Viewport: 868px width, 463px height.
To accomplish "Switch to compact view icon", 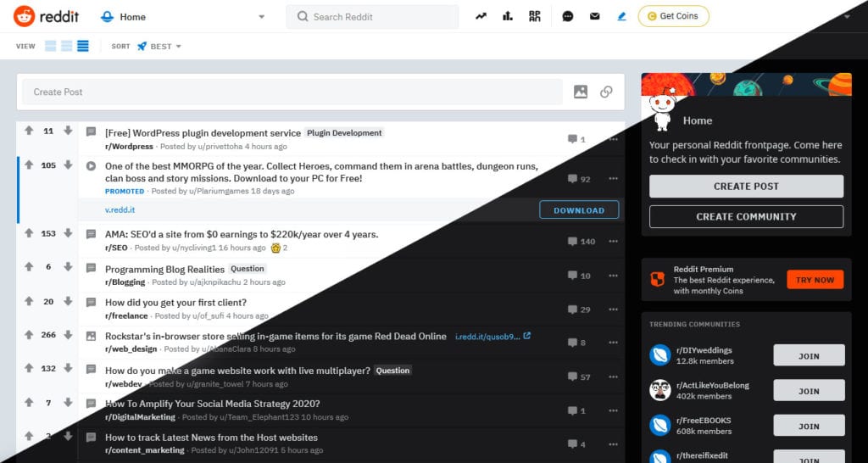I will [x=83, y=46].
